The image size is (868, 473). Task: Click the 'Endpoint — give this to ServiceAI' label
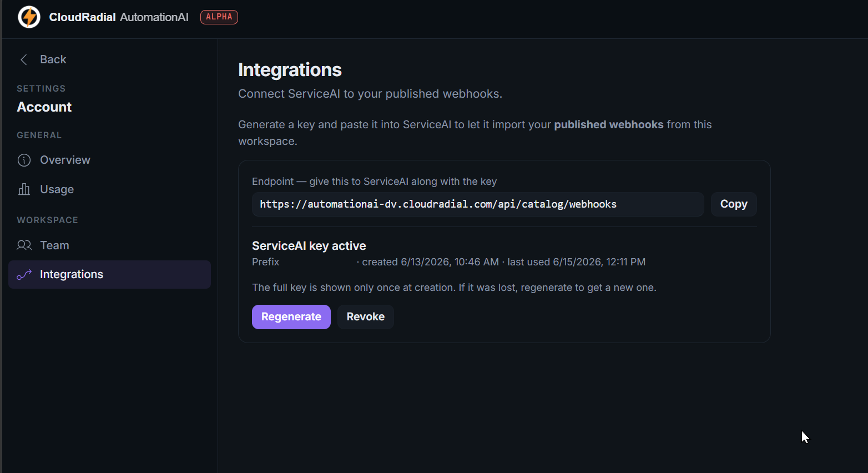pos(374,182)
